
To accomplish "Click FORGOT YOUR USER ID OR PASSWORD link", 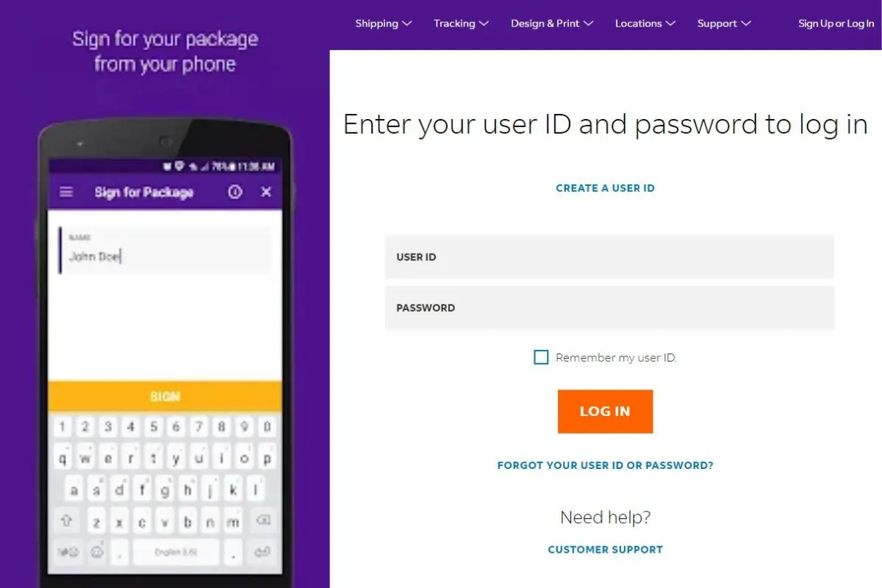I will [605, 465].
